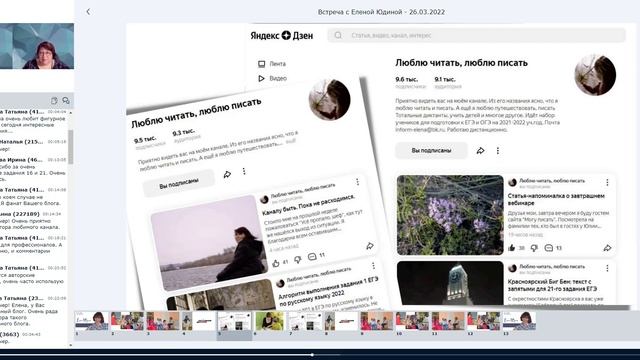This screenshot has height=360, width=640.
Task: Click the 9.6 тыс. subscribers count on right card
Action: 407,79
